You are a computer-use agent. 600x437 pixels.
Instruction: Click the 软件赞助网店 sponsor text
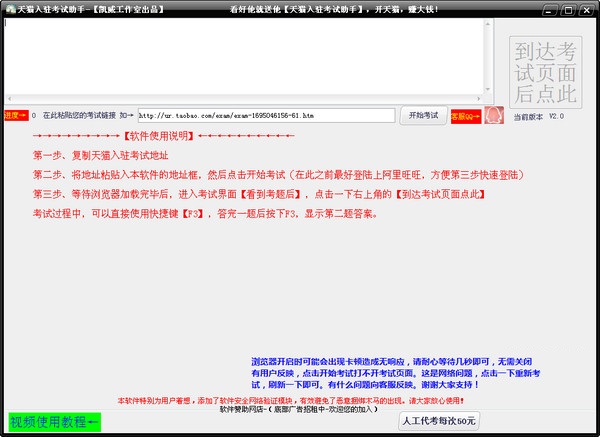click(x=299, y=409)
